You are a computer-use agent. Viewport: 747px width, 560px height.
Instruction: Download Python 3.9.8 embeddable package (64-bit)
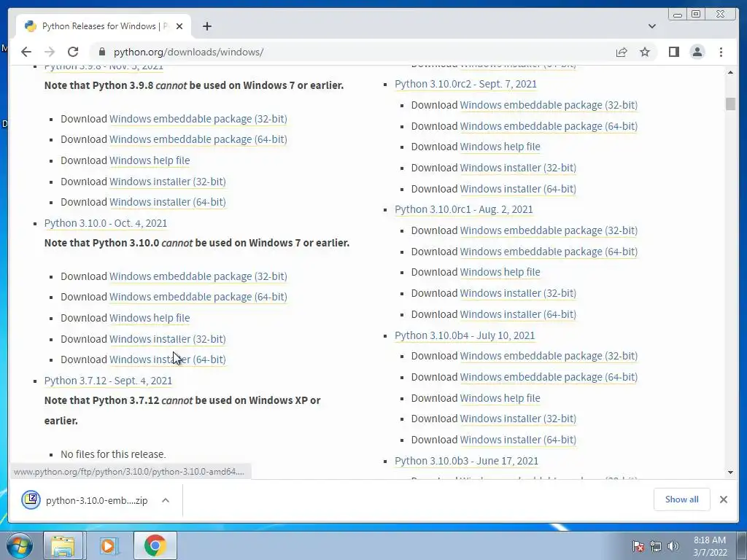tap(198, 139)
